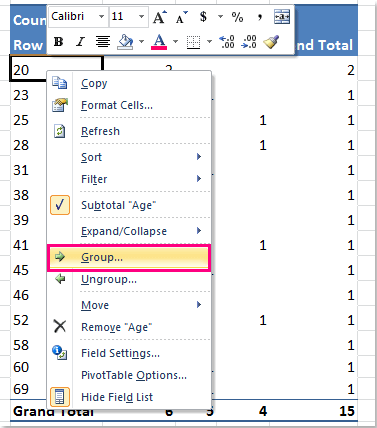Apply Italic formatting from mini toolbar
The image size is (377, 428).
tap(80, 42)
